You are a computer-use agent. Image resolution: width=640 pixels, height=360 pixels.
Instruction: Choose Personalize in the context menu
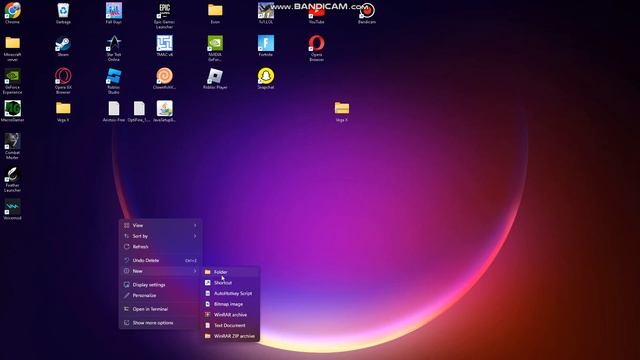[160, 295]
